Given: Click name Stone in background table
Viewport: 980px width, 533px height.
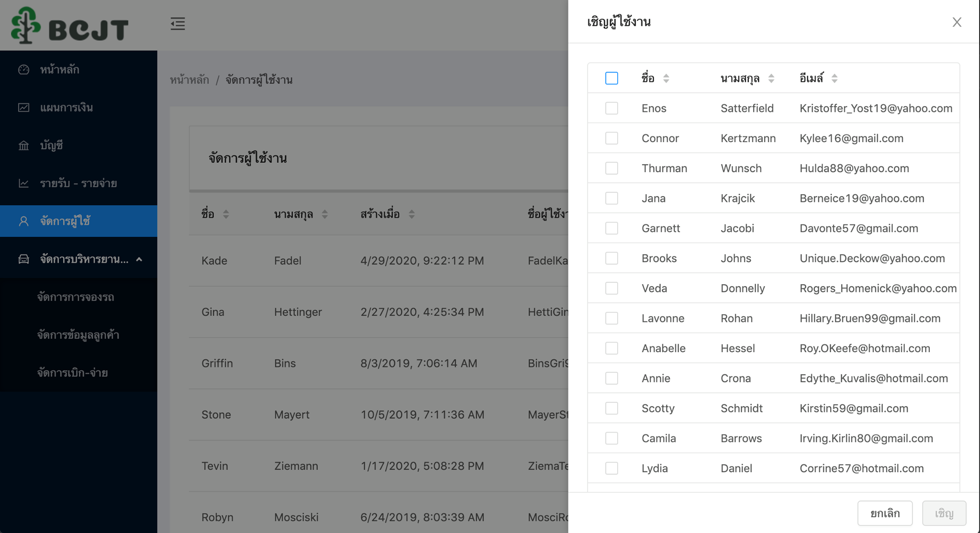Looking at the screenshot, I should [x=216, y=415].
